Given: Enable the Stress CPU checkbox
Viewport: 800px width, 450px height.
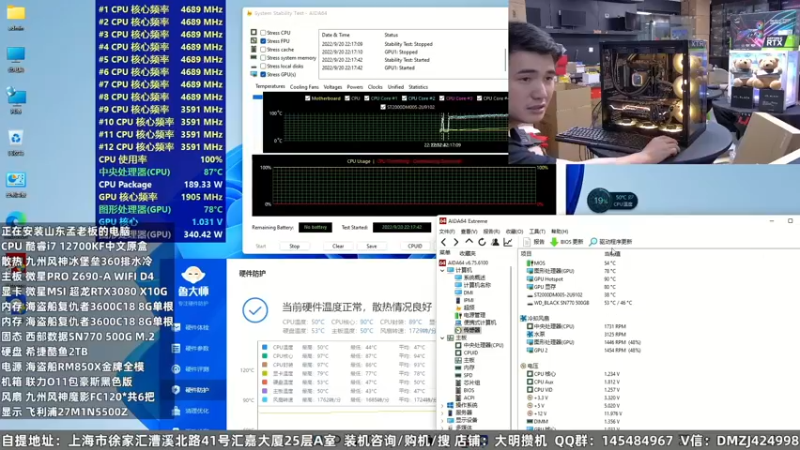Looking at the screenshot, I should tap(263, 33).
